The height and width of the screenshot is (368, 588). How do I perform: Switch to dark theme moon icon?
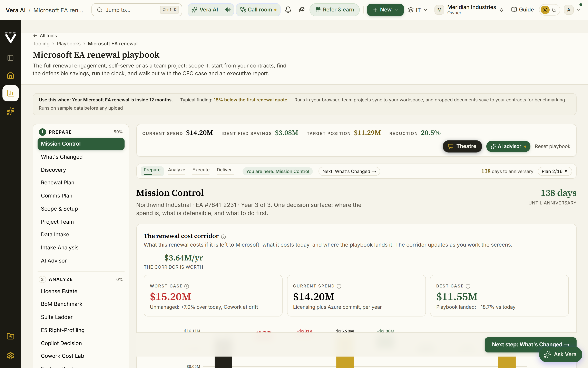click(554, 10)
